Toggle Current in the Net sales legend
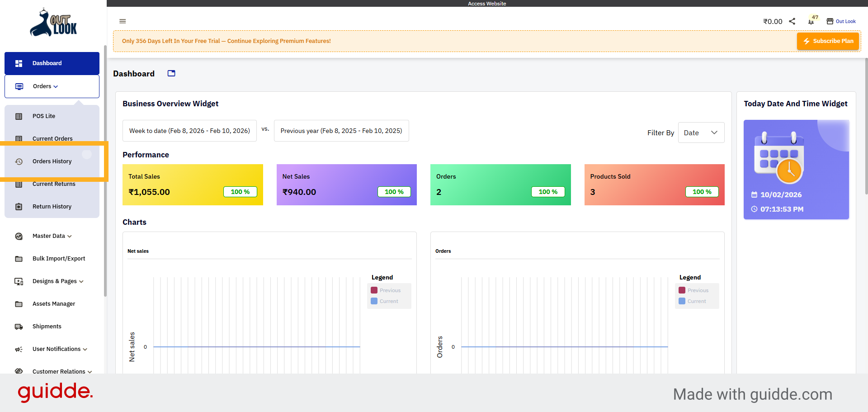868x412 pixels. (385, 301)
